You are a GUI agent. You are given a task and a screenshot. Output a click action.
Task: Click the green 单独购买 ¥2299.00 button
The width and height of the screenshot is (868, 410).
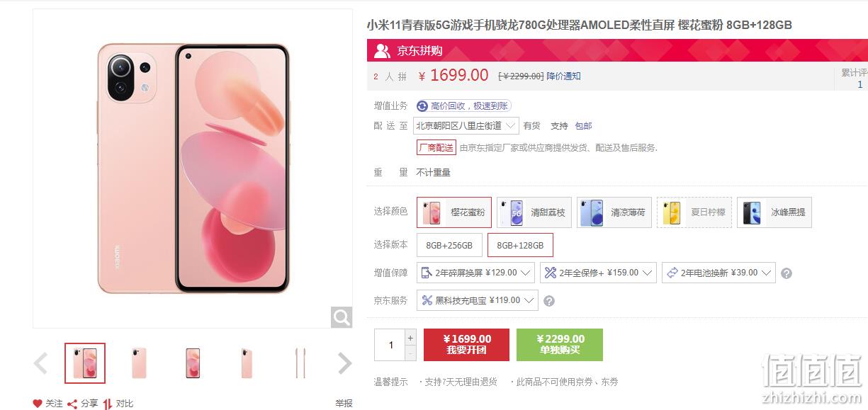pyautogui.click(x=560, y=344)
